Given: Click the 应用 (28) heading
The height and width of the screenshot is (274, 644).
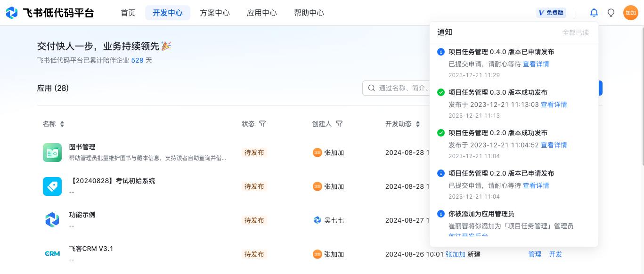Looking at the screenshot, I should tap(53, 88).
